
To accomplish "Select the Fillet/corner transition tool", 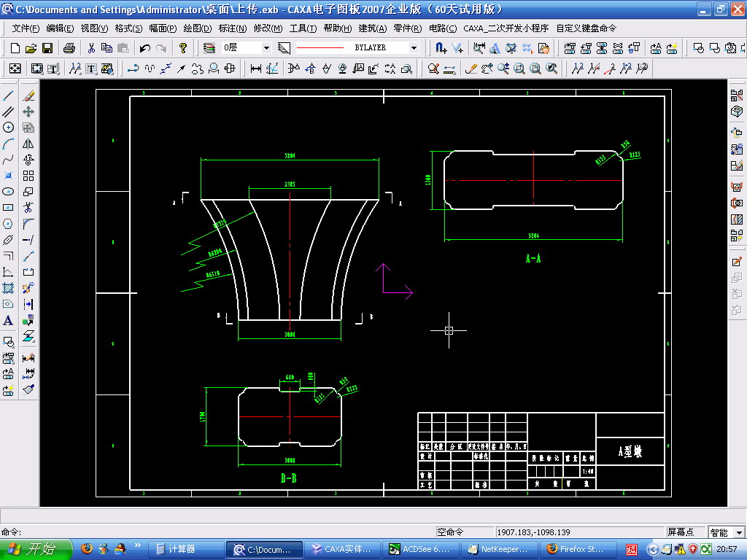I will [28, 224].
